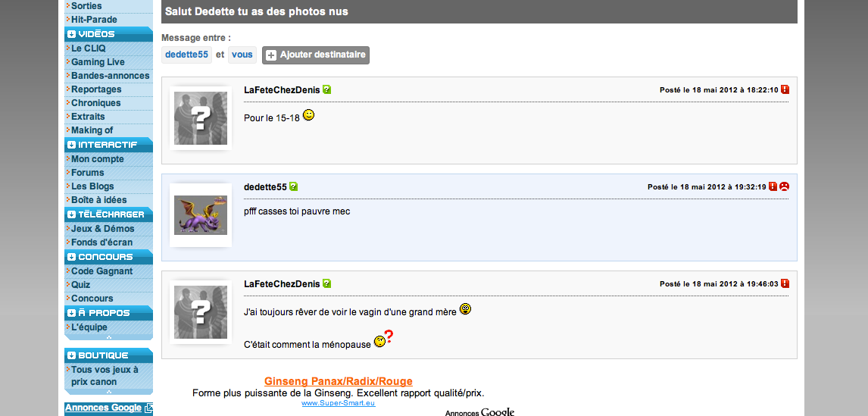The width and height of the screenshot is (868, 416).
Task: Click green badge beside first LaFeteChezDenis name
Action: pyautogui.click(x=326, y=89)
